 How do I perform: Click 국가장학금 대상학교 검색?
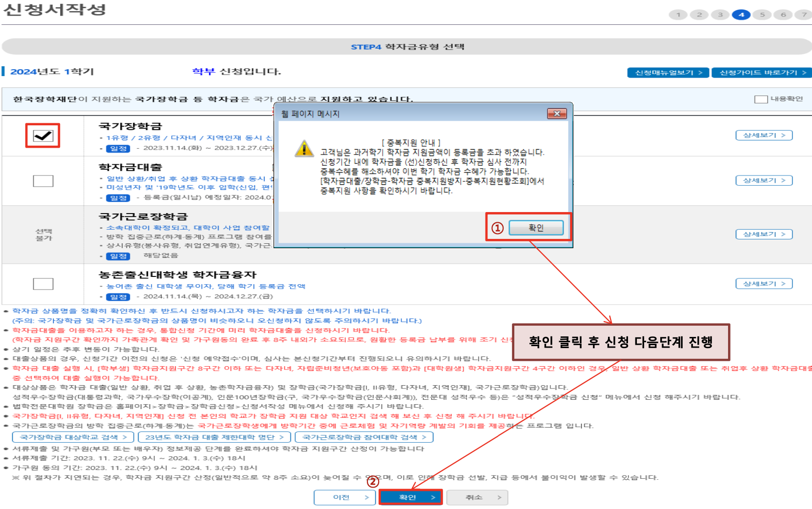coord(72,437)
